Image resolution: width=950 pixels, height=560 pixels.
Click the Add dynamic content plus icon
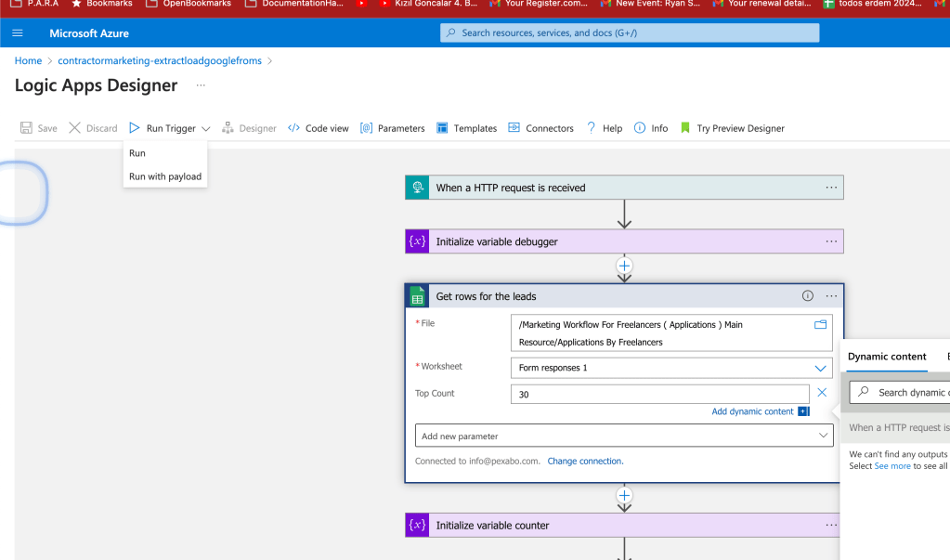[x=803, y=411]
